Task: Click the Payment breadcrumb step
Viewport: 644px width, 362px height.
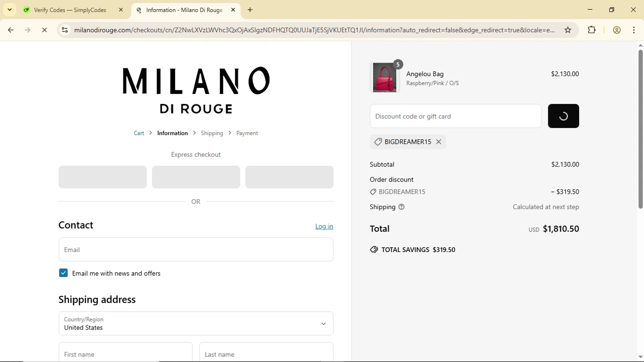Action: pyautogui.click(x=247, y=133)
